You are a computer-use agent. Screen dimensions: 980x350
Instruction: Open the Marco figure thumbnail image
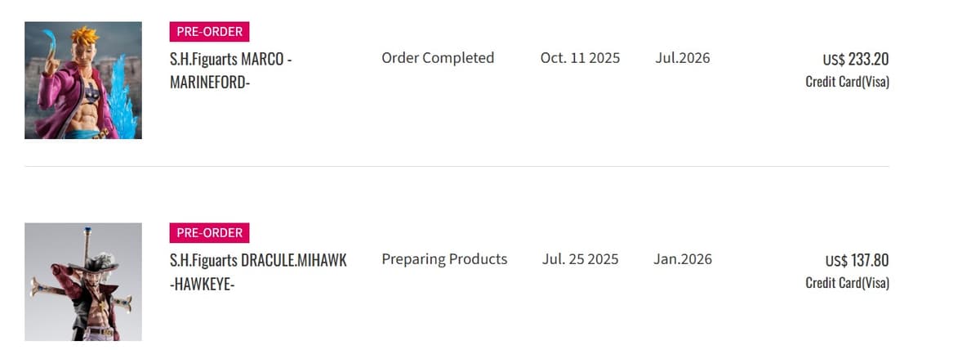pos(82,80)
